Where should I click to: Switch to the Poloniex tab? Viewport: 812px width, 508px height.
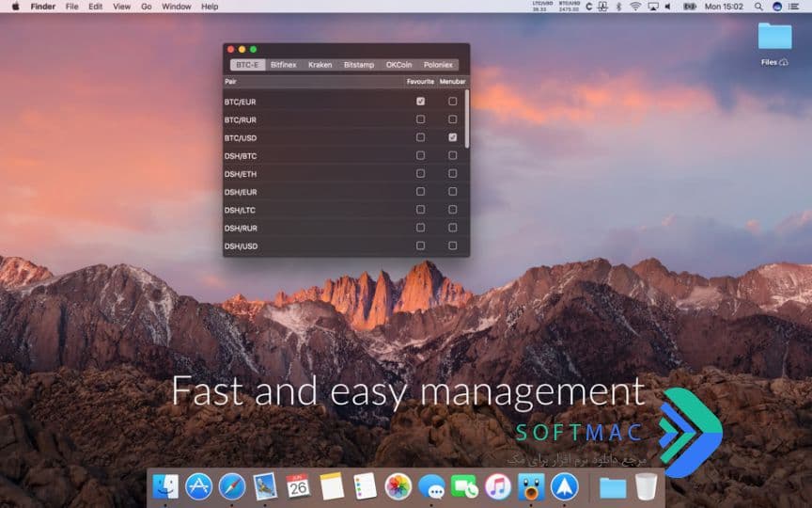(x=438, y=65)
